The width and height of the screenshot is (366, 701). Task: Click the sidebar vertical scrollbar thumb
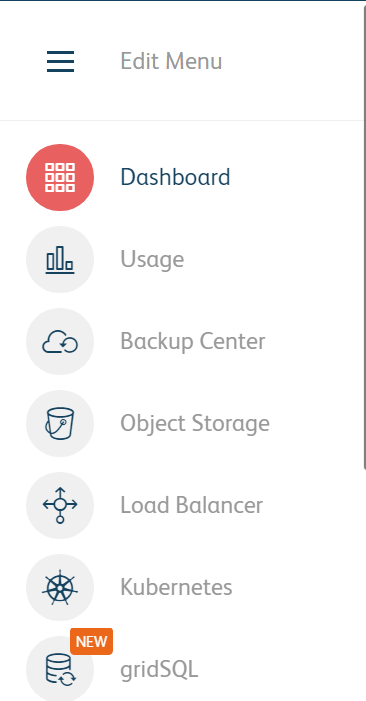pyautogui.click(x=364, y=237)
